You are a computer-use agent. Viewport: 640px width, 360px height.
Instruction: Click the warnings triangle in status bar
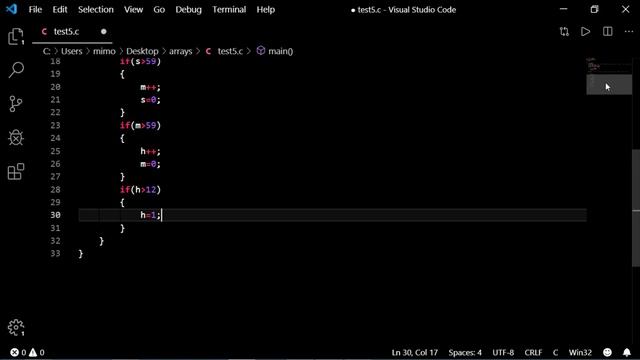point(33,352)
